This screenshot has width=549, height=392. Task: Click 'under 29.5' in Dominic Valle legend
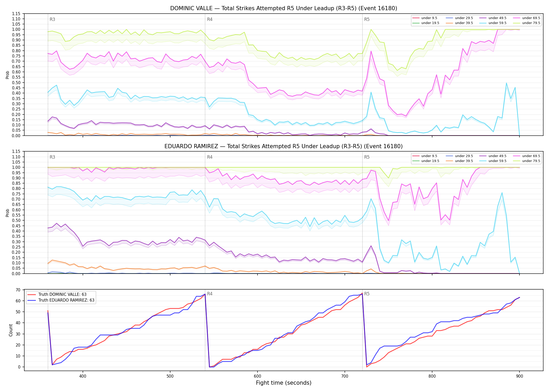pyautogui.click(x=464, y=18)
